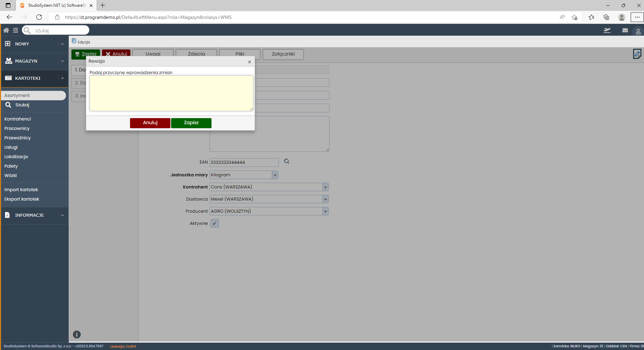Toggle the left menu list icon
Image resolution: width=644 pixels, height=350 pixels.
(x=15, y=30)
